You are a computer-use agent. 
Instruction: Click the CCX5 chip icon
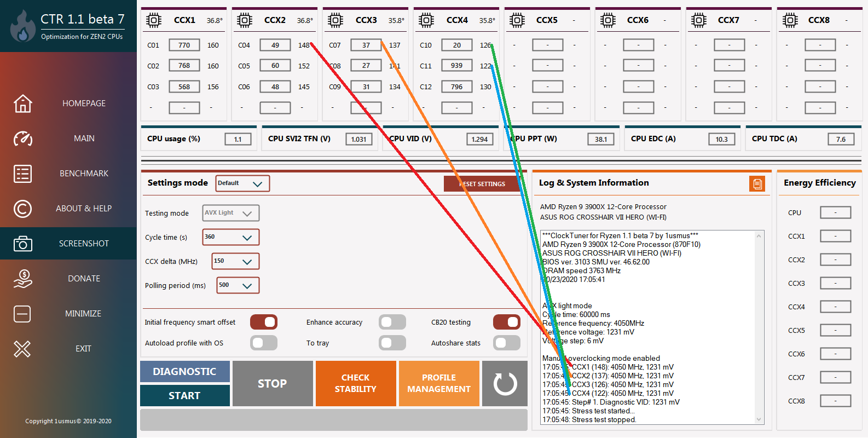coord(517,20)
